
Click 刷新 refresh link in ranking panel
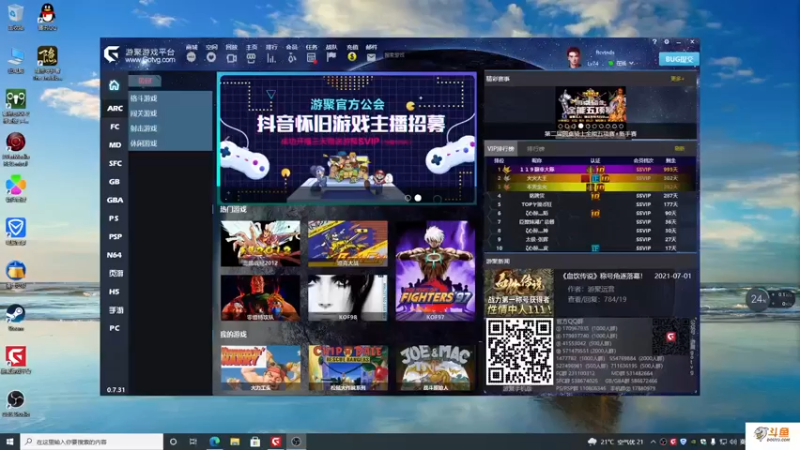[679, 148]
